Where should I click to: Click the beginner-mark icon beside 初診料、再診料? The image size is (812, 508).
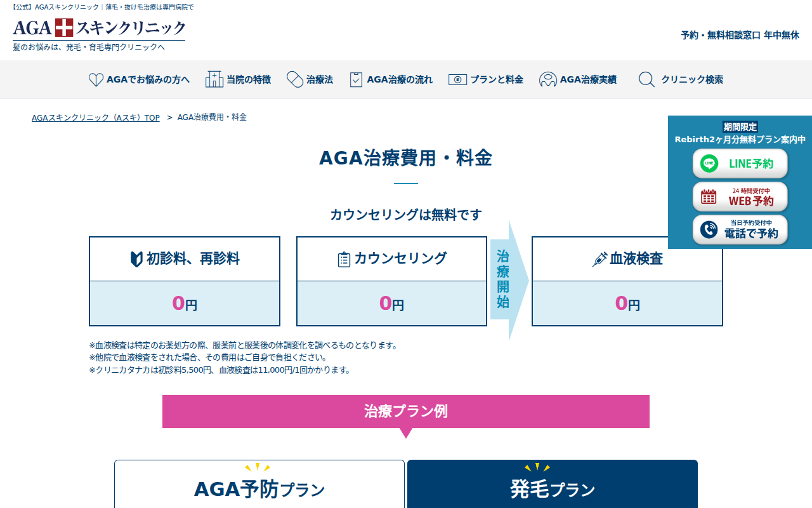click(x=136, y=259)
